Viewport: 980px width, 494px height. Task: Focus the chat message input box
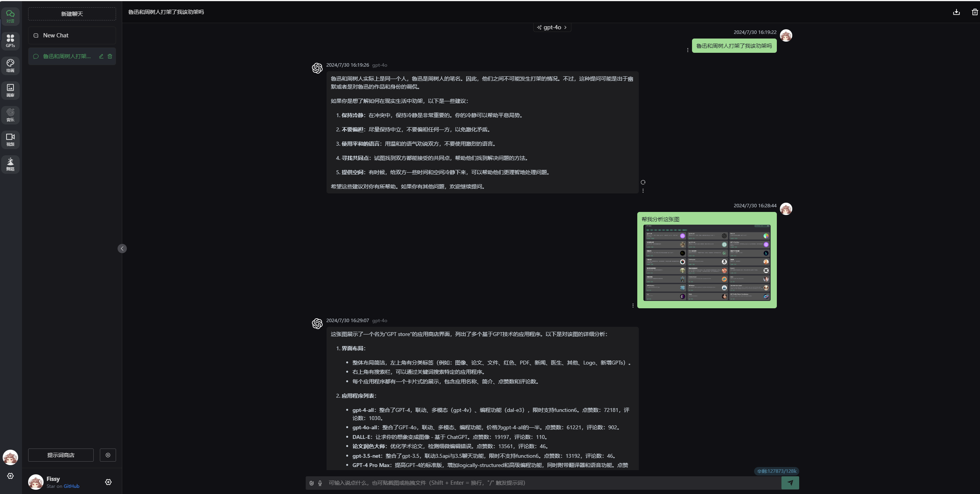click(553, 483)
